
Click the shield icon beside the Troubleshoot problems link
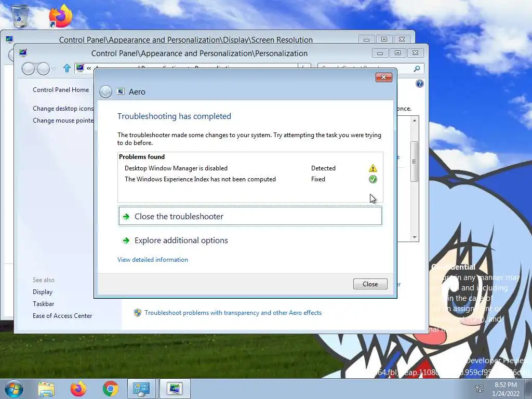137,312
